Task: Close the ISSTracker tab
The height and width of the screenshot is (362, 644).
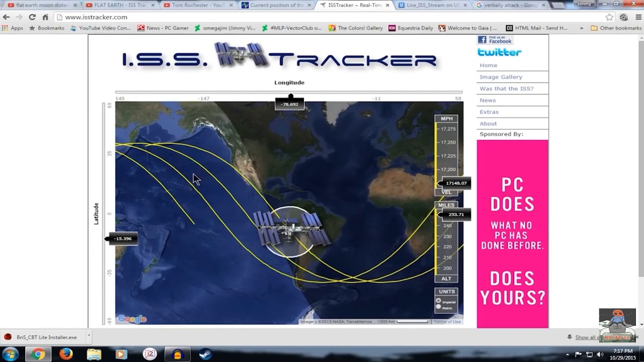Action: point(387,5)
